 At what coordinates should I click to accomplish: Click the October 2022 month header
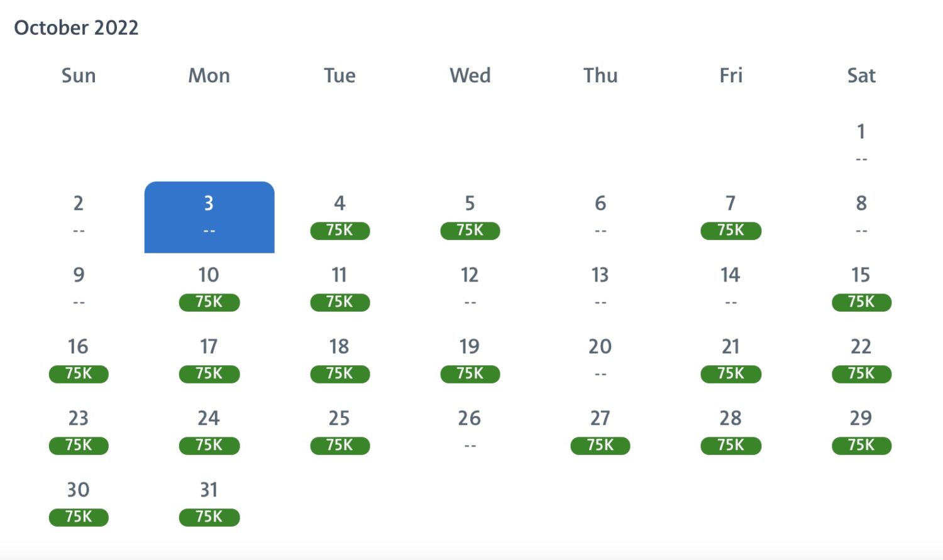click(77, 28)
